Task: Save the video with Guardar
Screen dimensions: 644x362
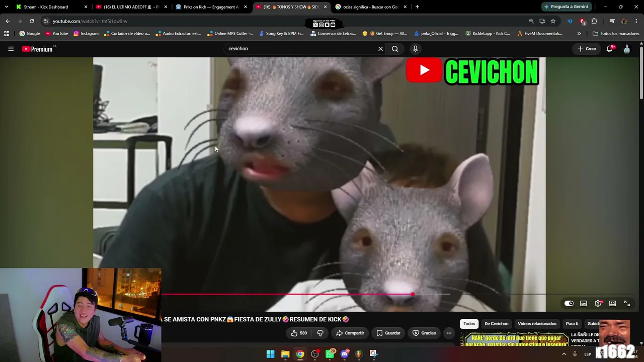Action: click(x=388, y=333)
